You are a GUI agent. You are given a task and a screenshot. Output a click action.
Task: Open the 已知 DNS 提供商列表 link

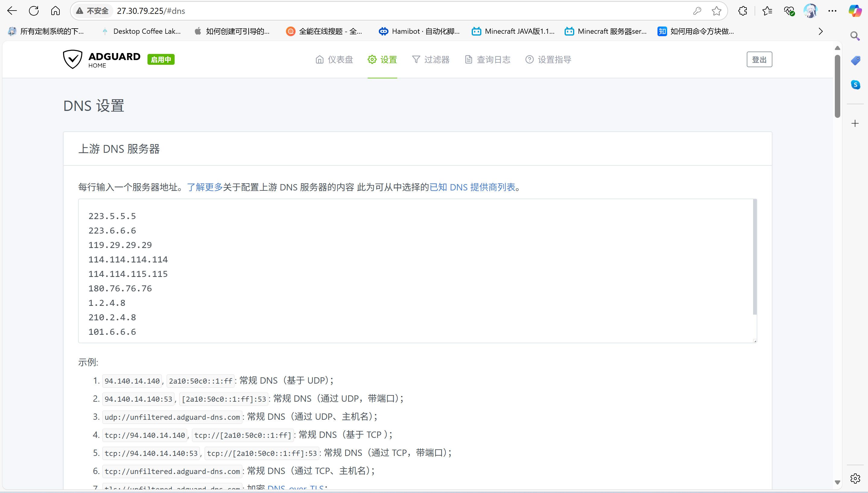[x=472, y=187]
